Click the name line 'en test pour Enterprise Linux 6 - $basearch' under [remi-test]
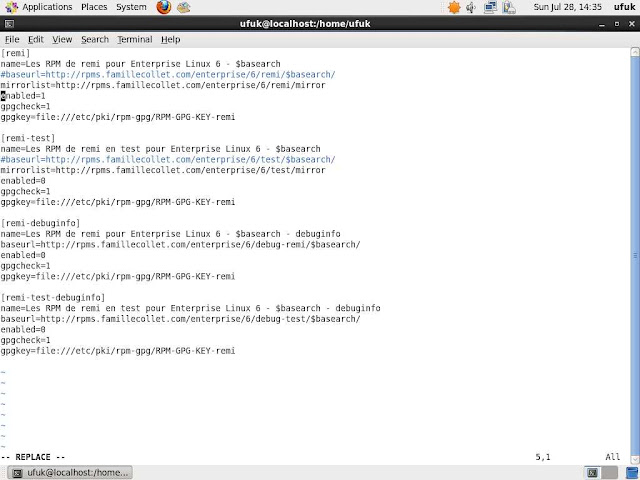The width and height of the screenshot is (640, 480). (x=160, y=149)
